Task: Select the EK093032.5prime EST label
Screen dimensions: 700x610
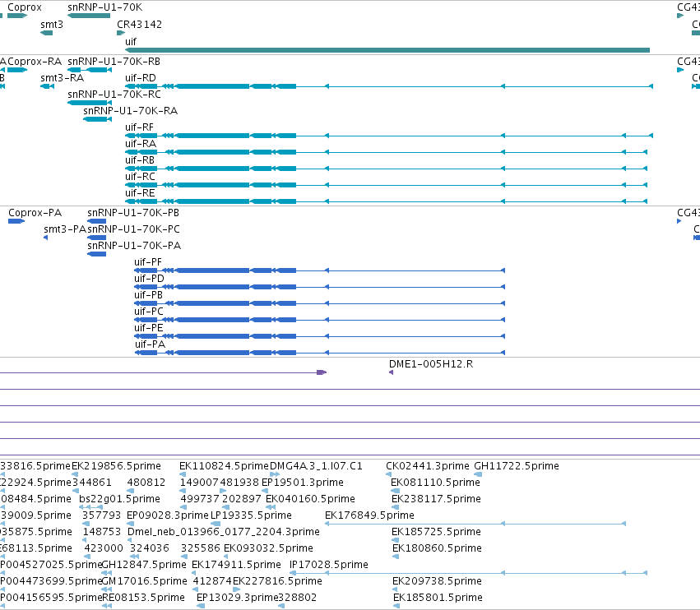Action: click(x=268, y=548)
